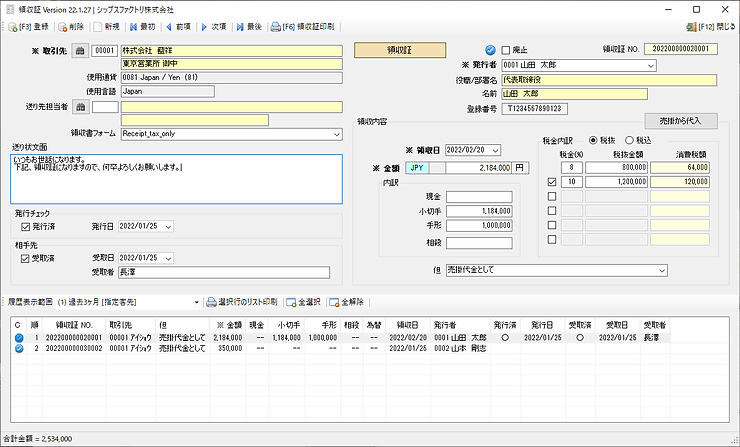The height and width of the screenshot is (447, 740).
Task: Click 選択行のリスト印刷 printer icon
Action: pyautogui.click(x=211, y=302)
